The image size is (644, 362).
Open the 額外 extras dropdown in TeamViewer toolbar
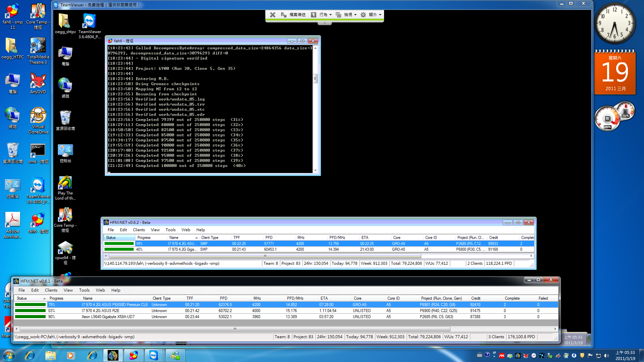point(371,15)
